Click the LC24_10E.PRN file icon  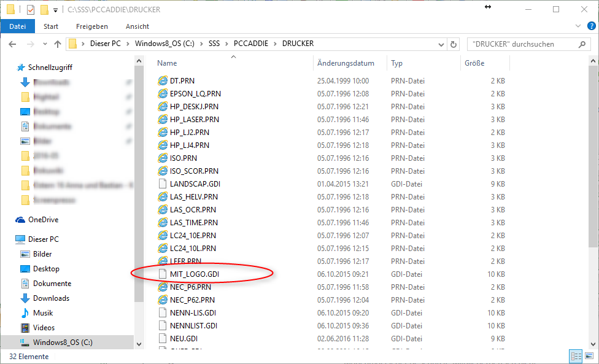(x=163, y=235)
